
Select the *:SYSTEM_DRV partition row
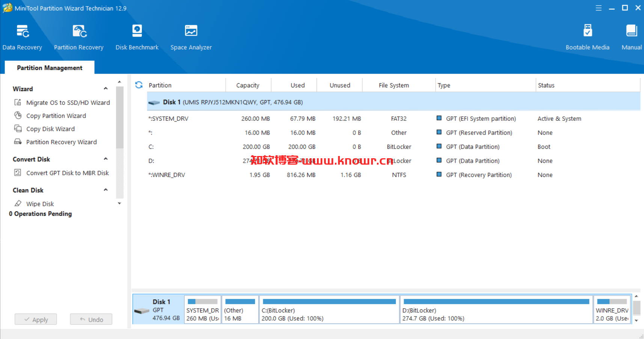[x=394, y=118]
